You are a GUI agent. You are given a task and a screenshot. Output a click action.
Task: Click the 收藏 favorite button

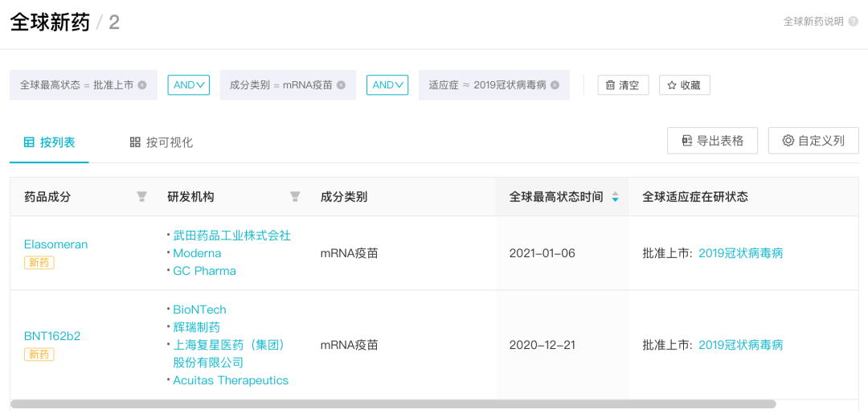pos(684,85)
